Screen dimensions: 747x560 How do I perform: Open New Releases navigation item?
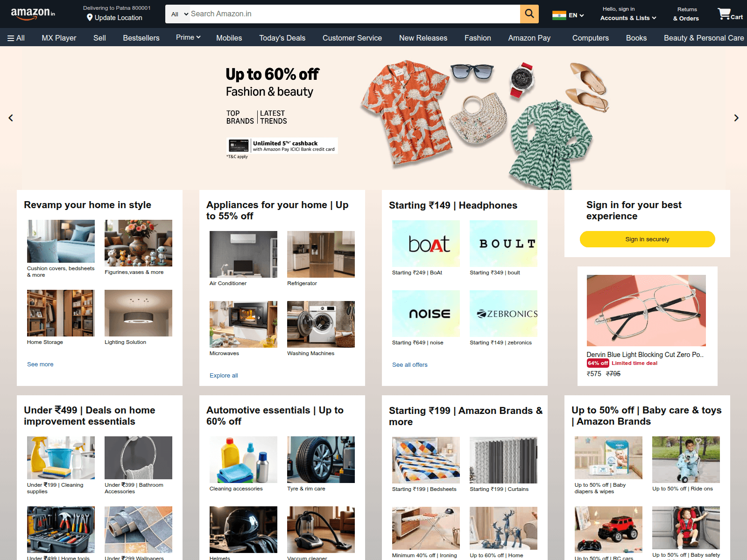(423, 38)
